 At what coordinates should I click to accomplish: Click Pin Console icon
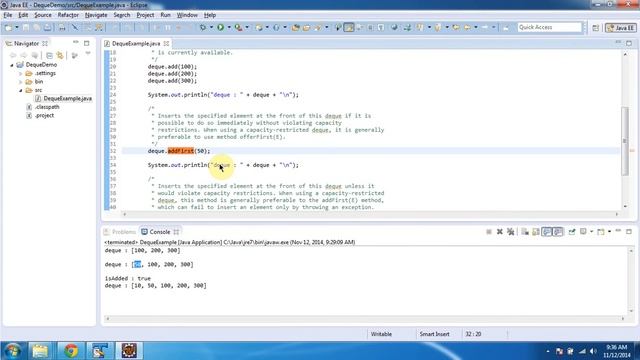[x=572, y=232]
